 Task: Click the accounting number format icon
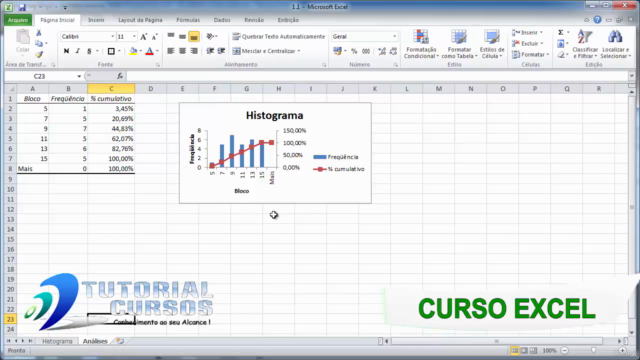(x=337, y=51)
